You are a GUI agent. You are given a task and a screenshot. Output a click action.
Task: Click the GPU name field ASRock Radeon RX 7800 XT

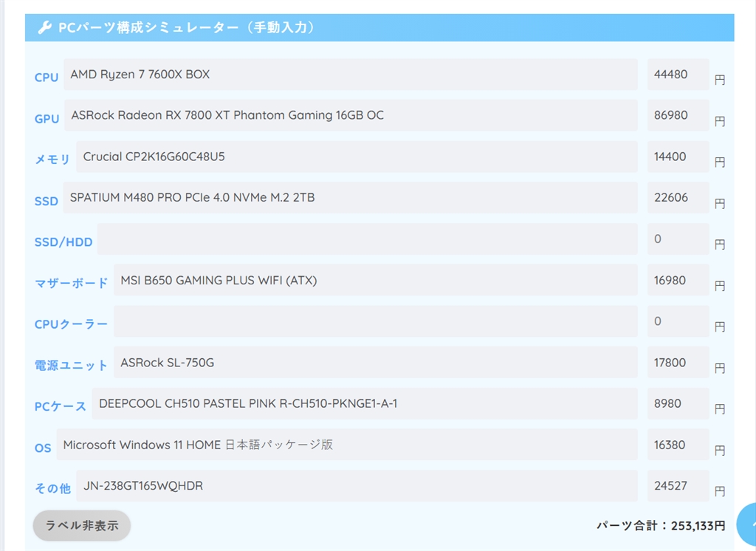(x=351, y=115)
